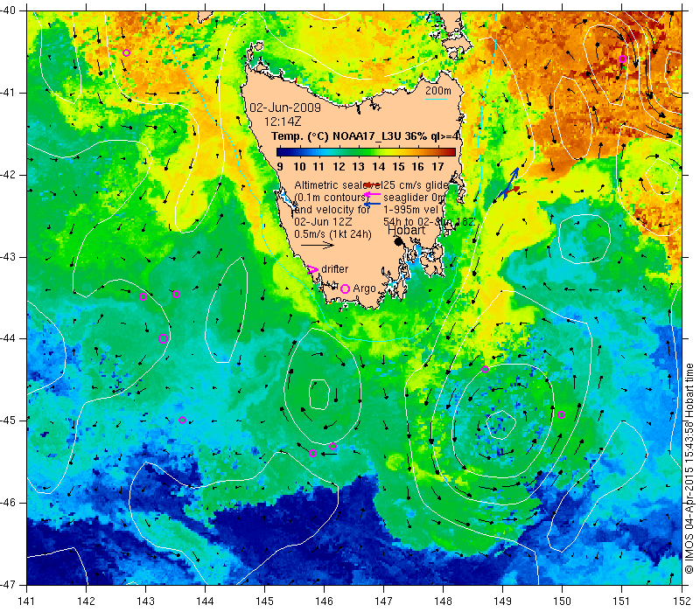Click the '12:14Z' time label
Image resolution: width=700 pixels, height=612 pixels.
(283, 122)
